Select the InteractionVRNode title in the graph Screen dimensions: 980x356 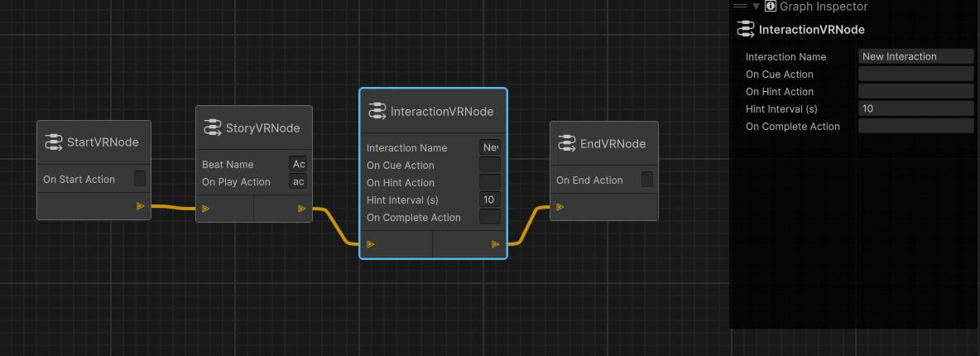(442, 112)
